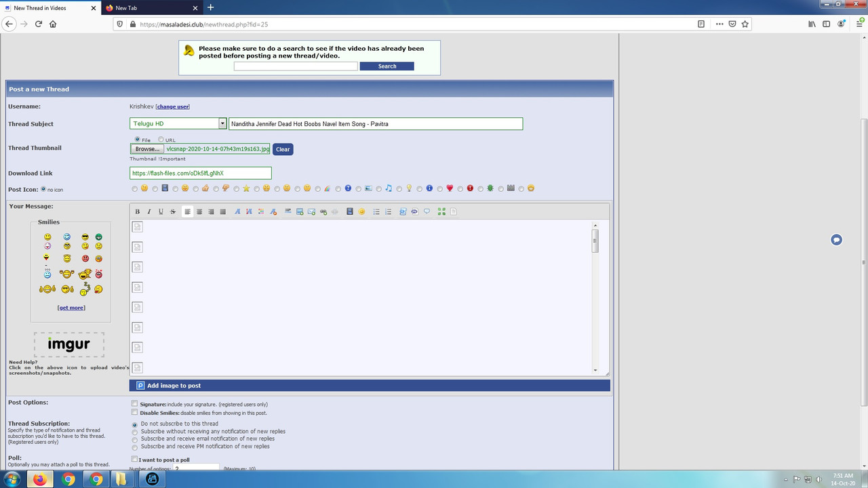The image size is (868, 488).
Task: Insert a numbered list
Action: pos(388,211)
